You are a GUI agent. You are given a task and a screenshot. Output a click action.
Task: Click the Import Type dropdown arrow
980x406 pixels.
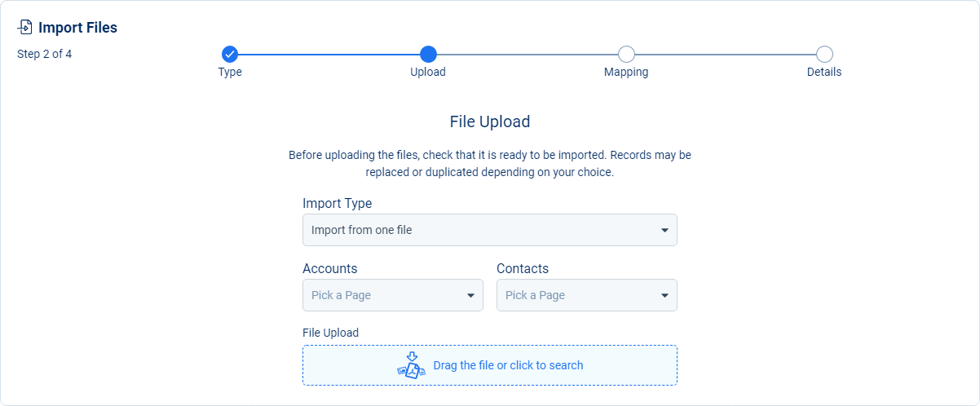click(x=664, y=231)
